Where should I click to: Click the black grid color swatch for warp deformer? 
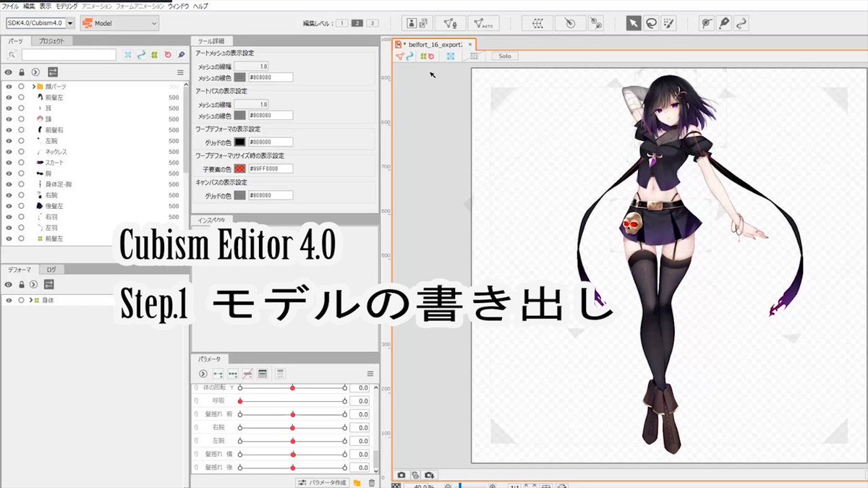click(x=239, y=142)
